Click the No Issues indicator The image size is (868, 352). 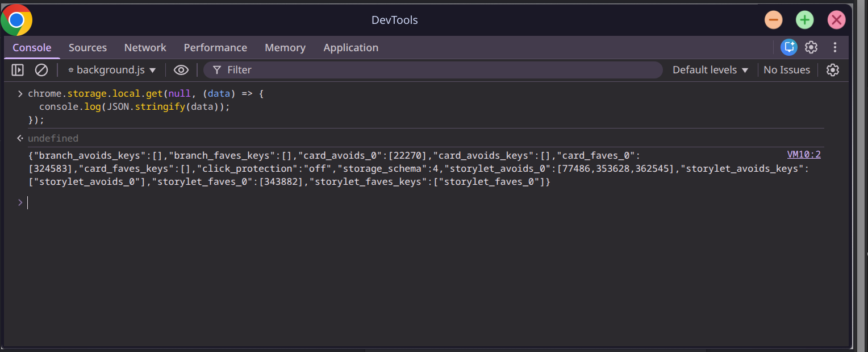[786, 69]
